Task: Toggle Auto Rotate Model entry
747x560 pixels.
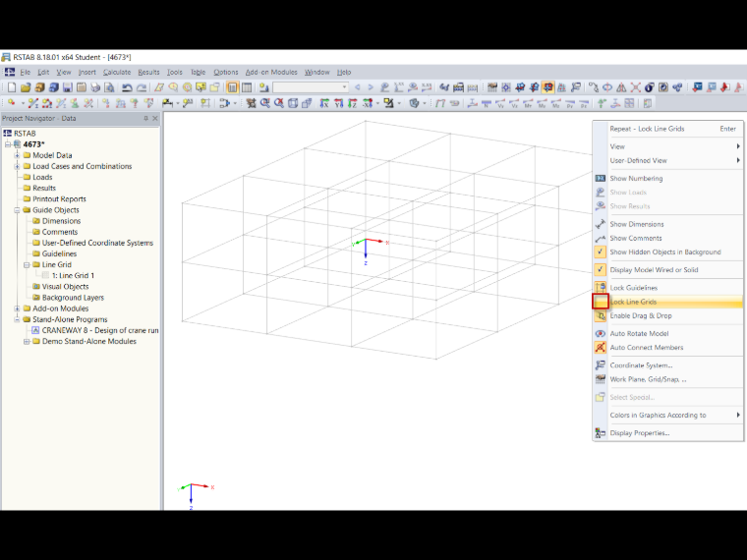Action: click(x=668, y=333)
